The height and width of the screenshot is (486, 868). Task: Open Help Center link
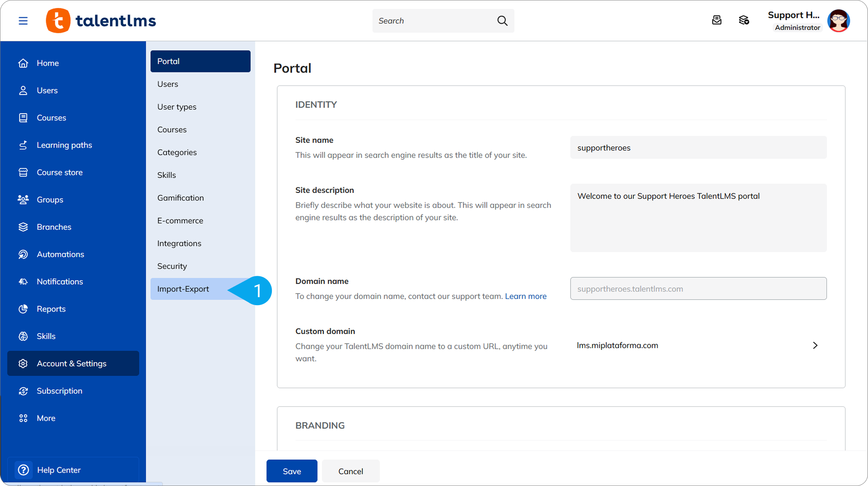(x=73, y=470)
